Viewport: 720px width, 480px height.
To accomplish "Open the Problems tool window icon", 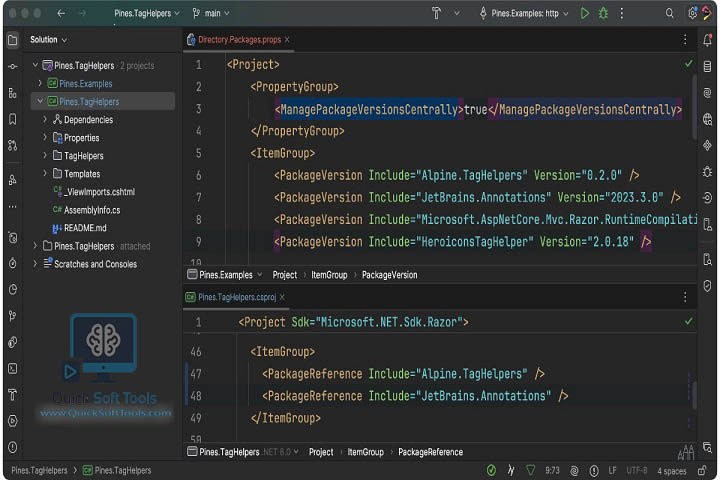I will click(12, 447).
